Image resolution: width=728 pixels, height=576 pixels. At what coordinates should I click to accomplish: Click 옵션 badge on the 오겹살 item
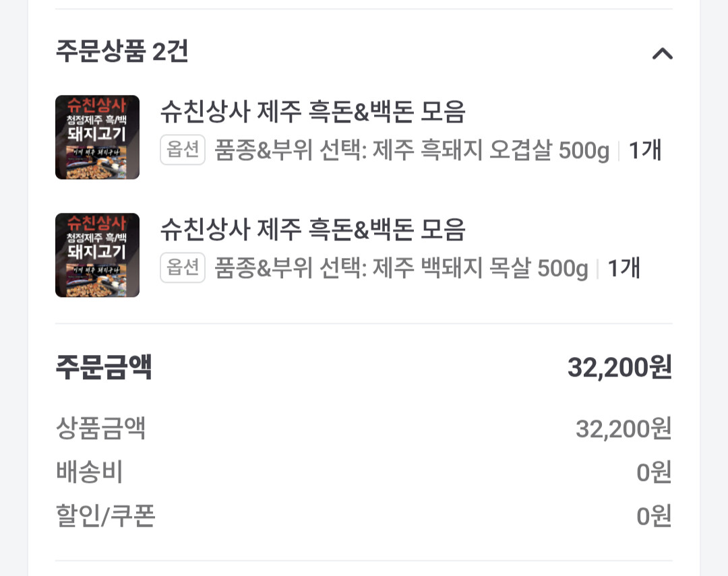pyautogui.click(x=182, y=150)
